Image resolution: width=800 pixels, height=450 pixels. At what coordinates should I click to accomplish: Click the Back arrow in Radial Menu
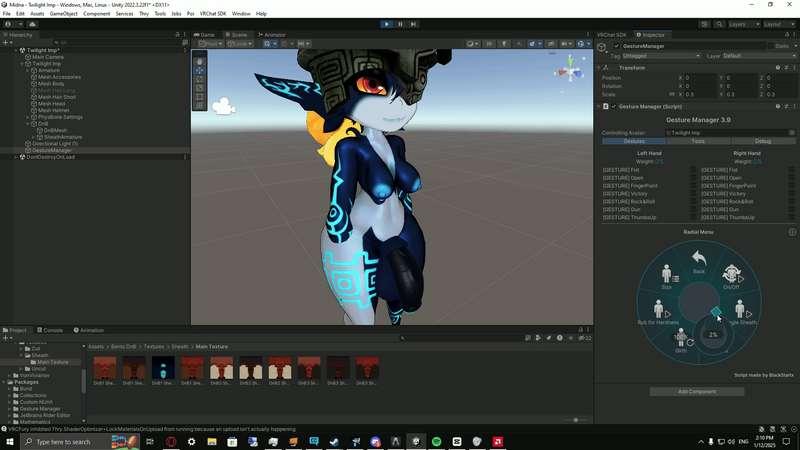(x=699, y=262)
